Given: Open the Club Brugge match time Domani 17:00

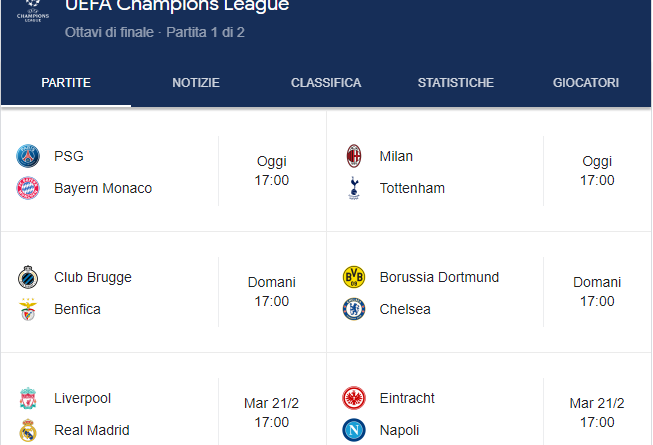Looking at the screenshot, I should click(x=272, y=292).
